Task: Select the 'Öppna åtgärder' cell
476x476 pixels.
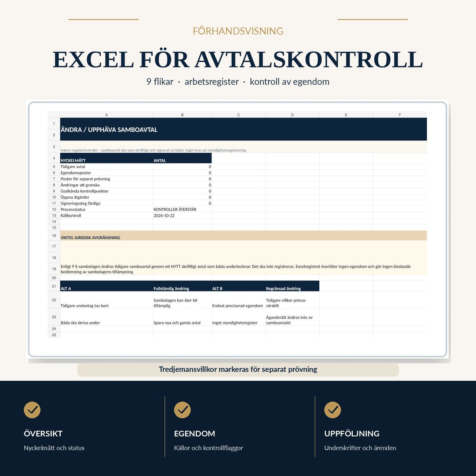Action: click(106, 197)
